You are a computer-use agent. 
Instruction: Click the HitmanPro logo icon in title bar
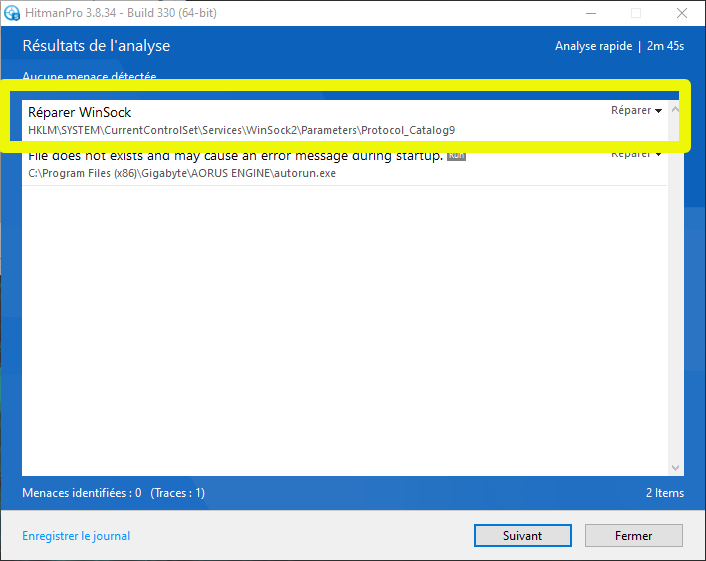click(x=12, y=13)
